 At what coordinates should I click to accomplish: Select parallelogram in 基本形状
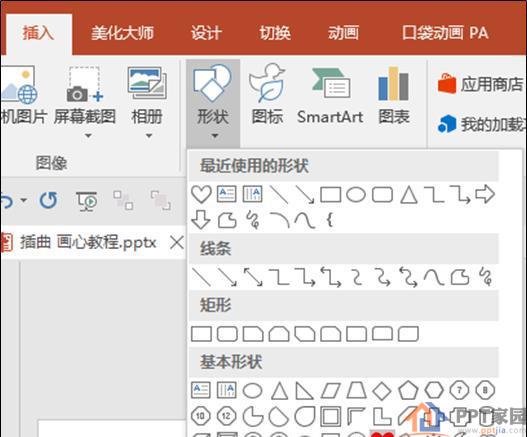[x=331, y=391]
